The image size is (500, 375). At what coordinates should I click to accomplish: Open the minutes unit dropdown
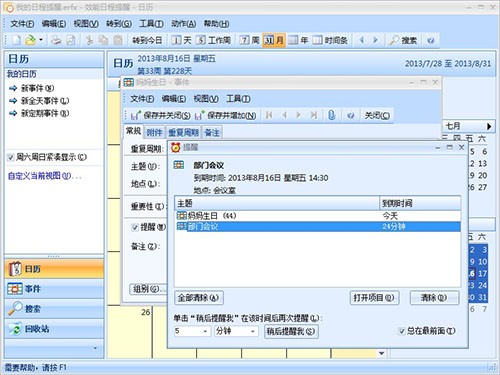coord(253,331)
